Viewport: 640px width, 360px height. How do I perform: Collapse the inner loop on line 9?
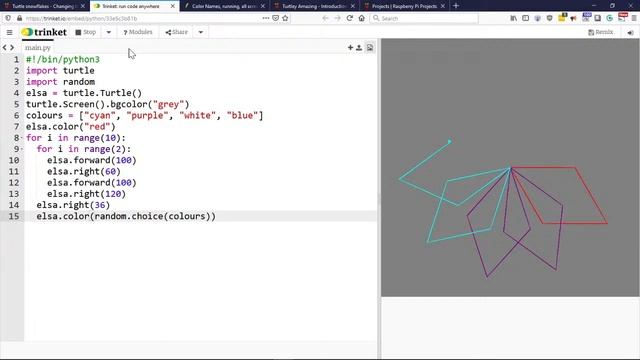click(x=22, y=149)
